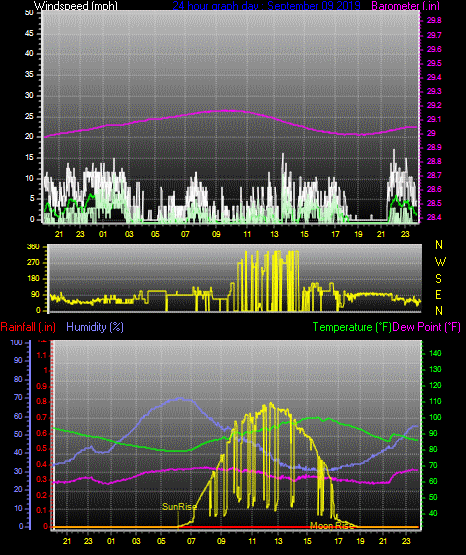Click the "Barometer (.in)" axis title
This screenshot has height=555, width=466.
pyautogui.click(x=405, y=5)
